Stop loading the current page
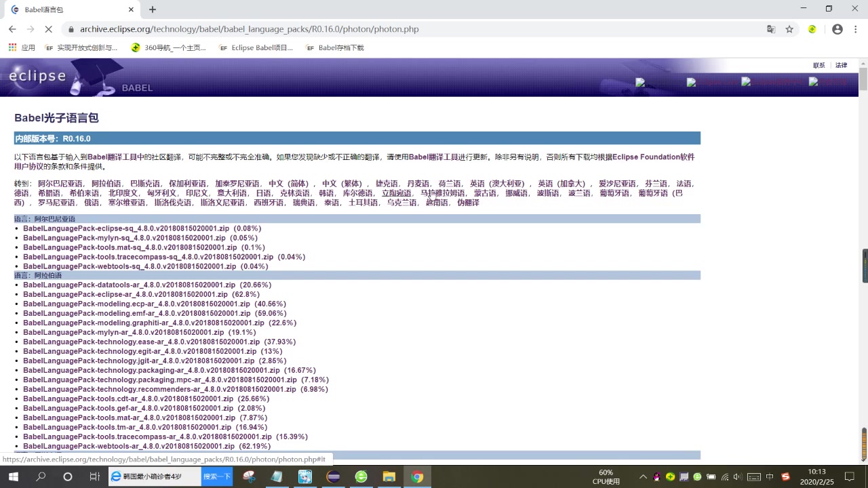Image resolution: width=868 pixels, height=488 pixels. coord(48,29)
